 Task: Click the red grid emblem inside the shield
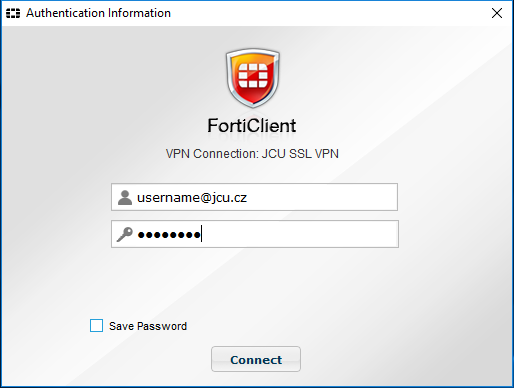253,76
